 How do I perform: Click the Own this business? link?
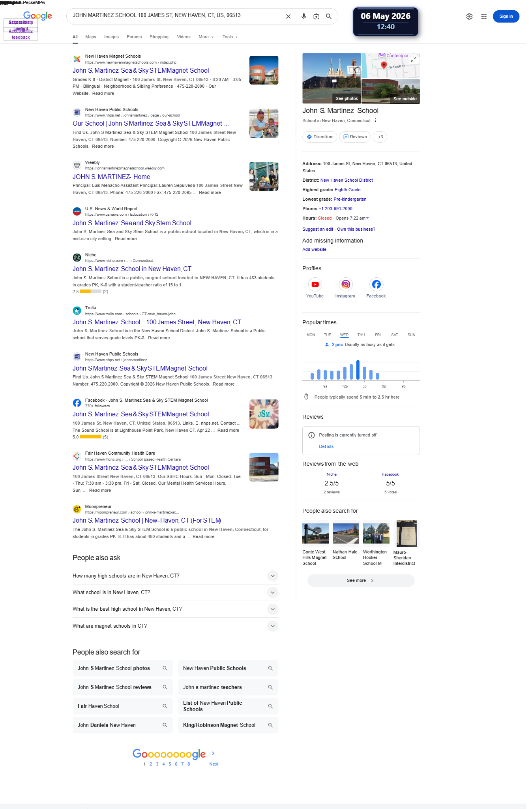point(356,230)
